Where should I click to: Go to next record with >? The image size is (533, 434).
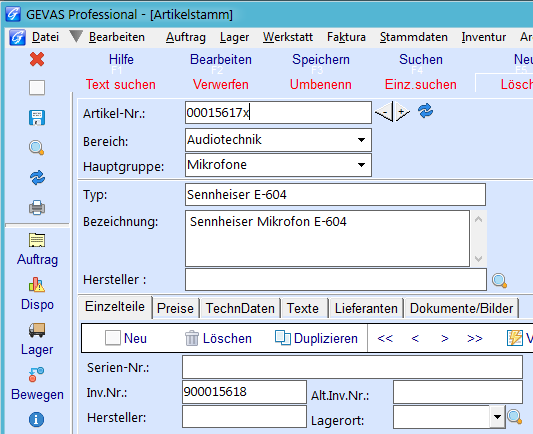click(x=445, y=338)
